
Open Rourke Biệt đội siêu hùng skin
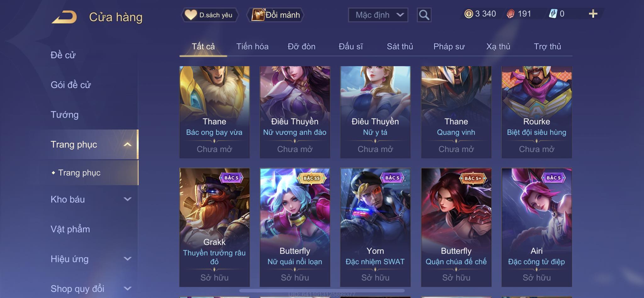click(x=536, y=112)
